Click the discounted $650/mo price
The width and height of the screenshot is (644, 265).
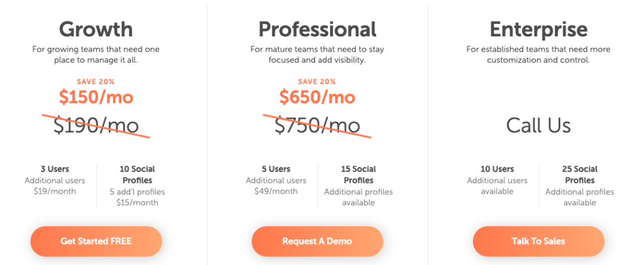point(318,97)
